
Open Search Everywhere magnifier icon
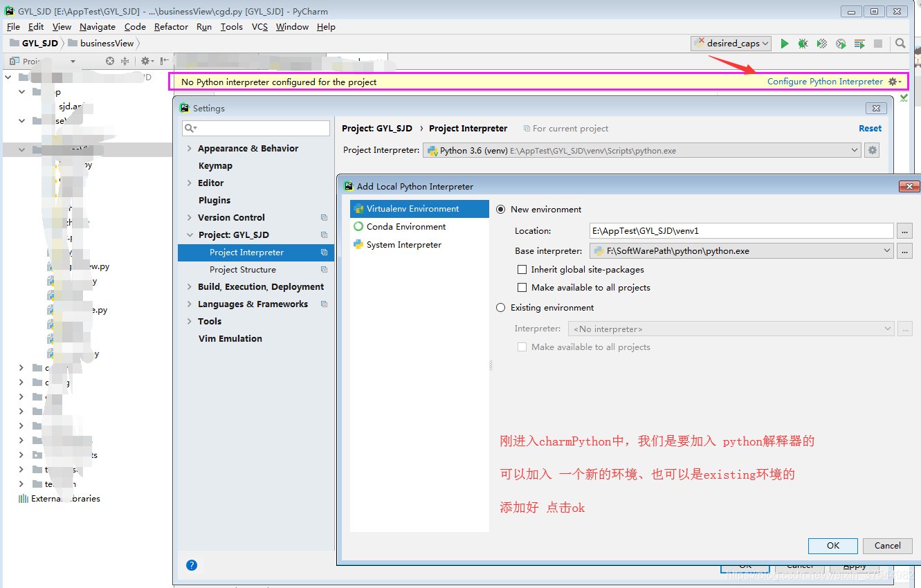tap(900, 44)
